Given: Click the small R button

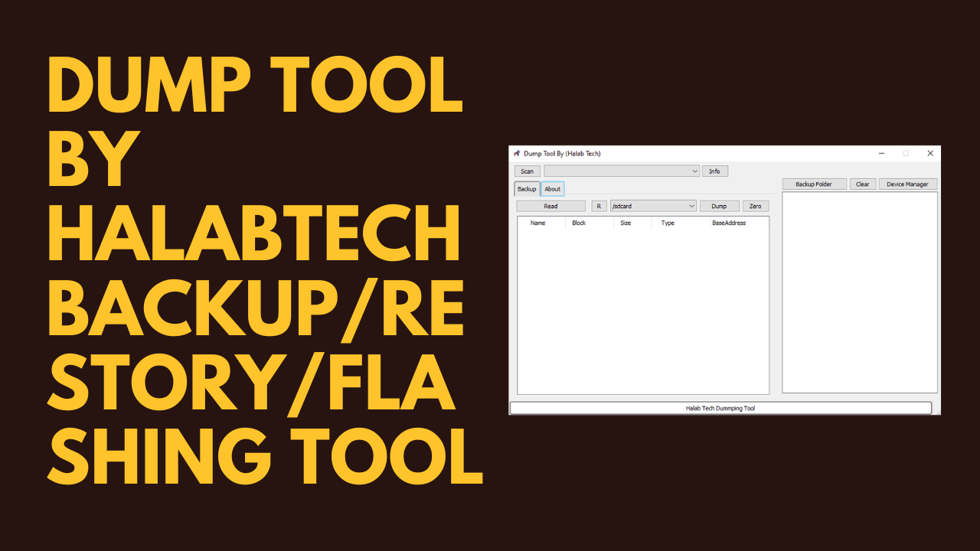Looking at the screenshot, I should [x=599, y=206].
